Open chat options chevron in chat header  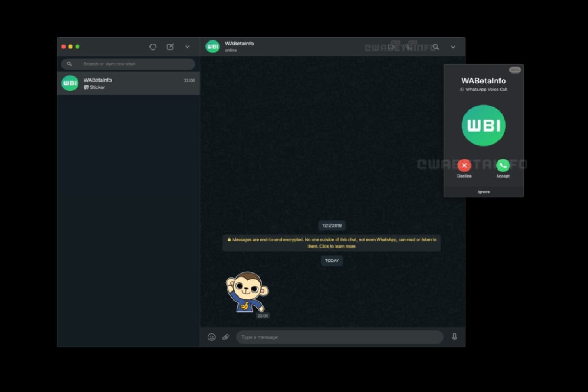(x=453, y=47)
